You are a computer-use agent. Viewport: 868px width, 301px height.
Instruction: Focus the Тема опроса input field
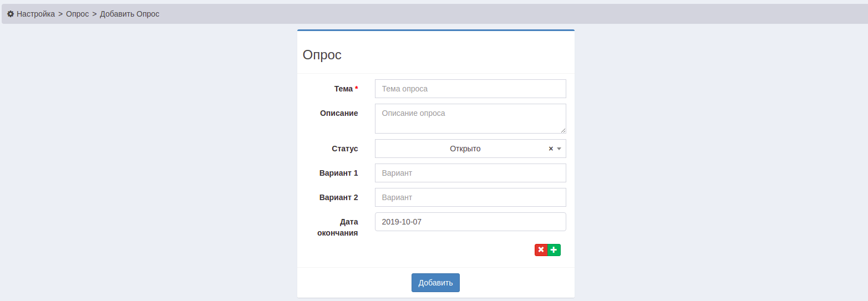tap(470, 89)
